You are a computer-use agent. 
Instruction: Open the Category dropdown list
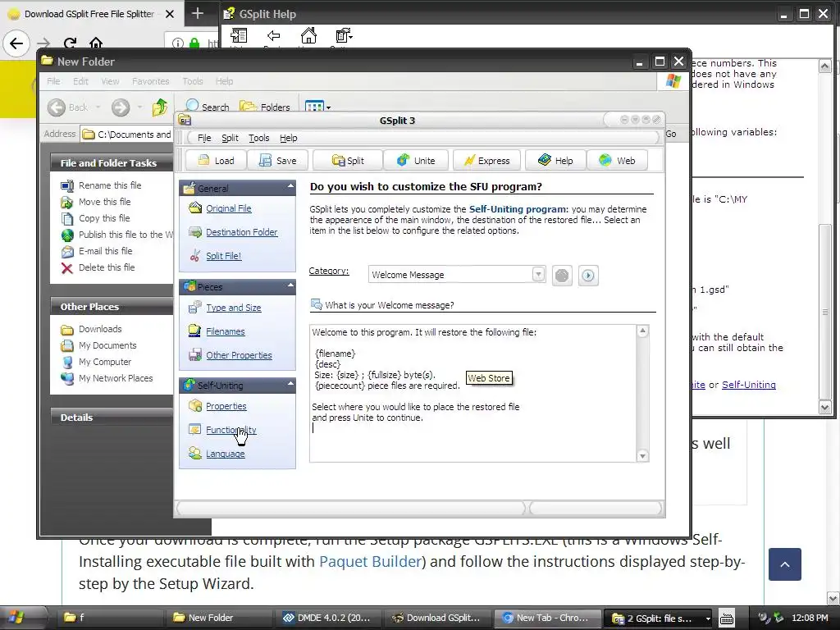point(538,274)
